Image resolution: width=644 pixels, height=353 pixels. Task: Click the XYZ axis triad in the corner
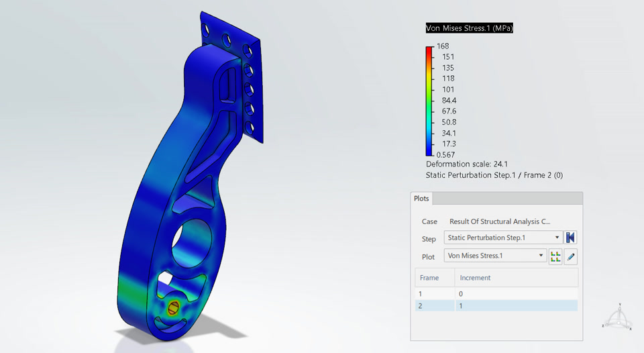tap(619, 317)
